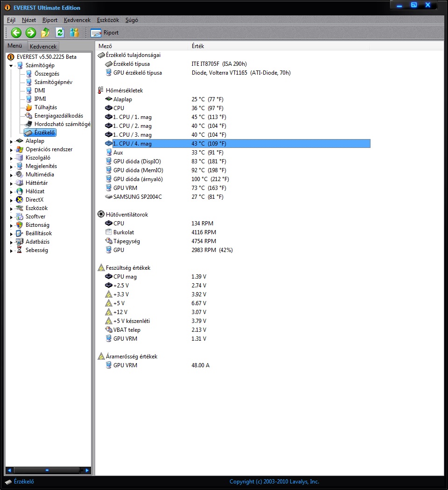
Task: Open the Riport menu in menu bar
Action: (49, 20)
